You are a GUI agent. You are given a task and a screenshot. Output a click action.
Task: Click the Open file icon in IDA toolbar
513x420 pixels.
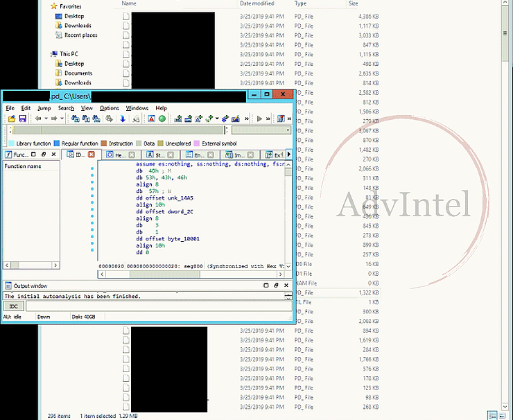12,119
